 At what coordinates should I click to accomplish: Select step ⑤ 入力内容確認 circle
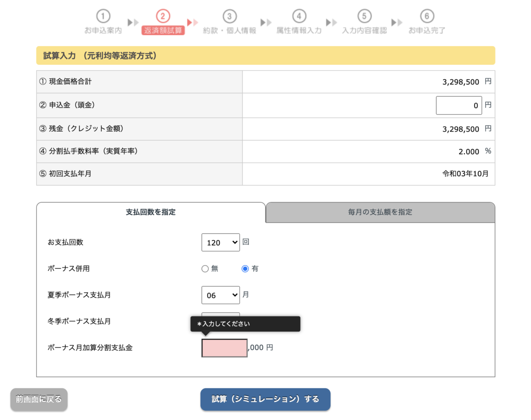tap(364, 16)
